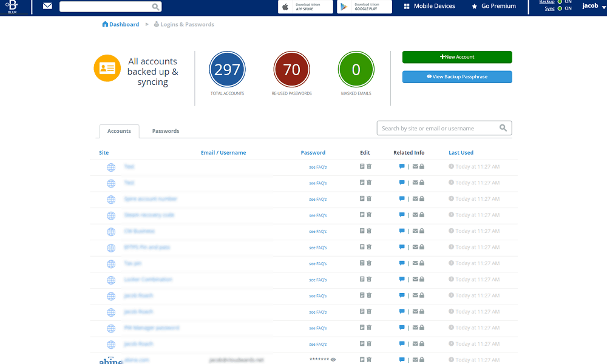
Task: Click lock icon in Locker Combination row
Action: tap(422, 279)
